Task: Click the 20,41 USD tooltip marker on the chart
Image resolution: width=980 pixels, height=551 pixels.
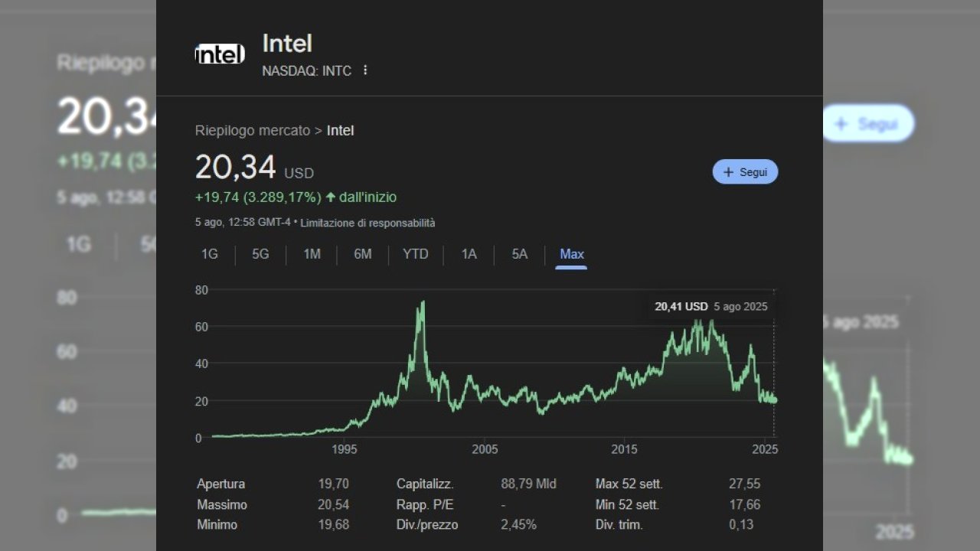Action: click(681, 306)
